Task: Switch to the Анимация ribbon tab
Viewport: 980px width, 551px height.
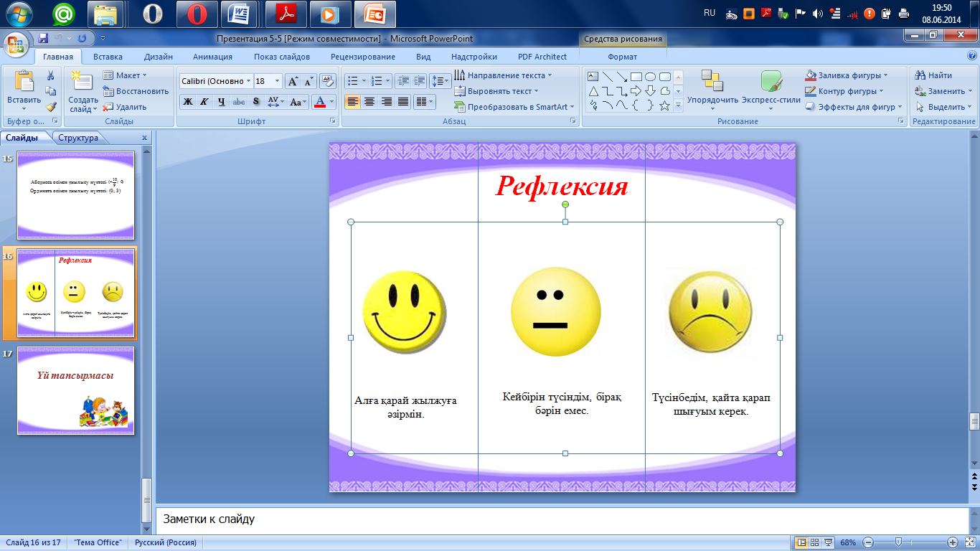Action: tap(212, 57)
